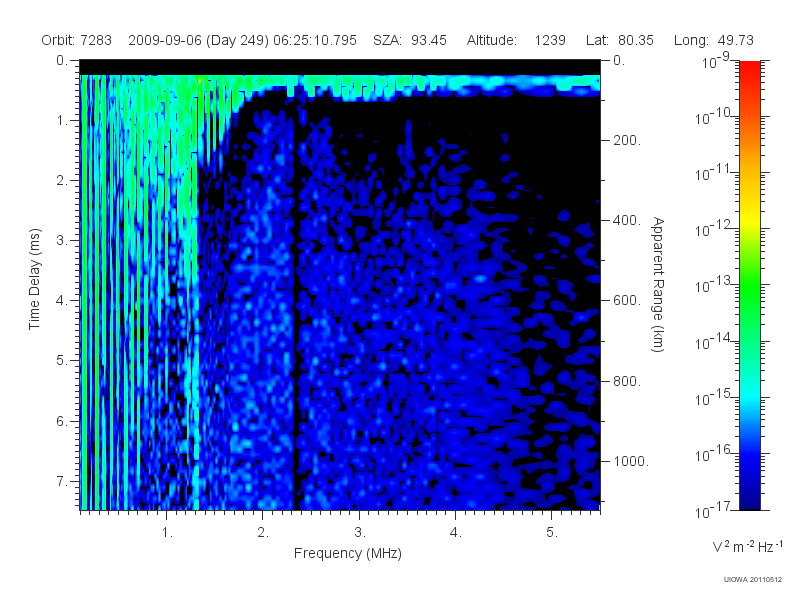Click the 800. apparent range tick label
The height and width of the screenshot is (600, 800).
(x=627, y=381)
